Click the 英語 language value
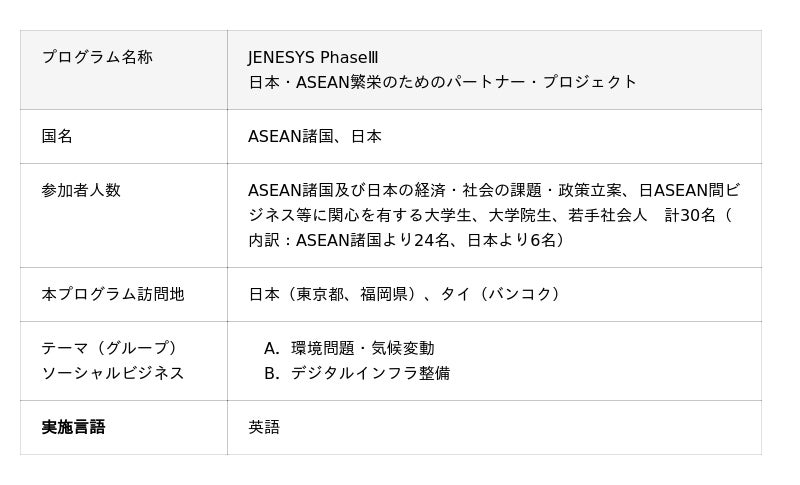This screenshot has width=800, height=485. pyautogui.click(x=264, y=427)
